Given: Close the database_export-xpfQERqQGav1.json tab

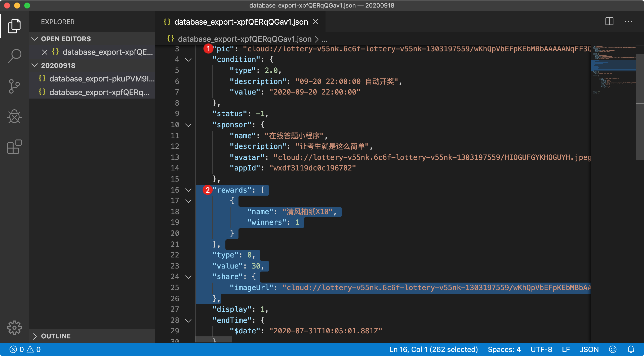Looking at the screenshot, I should tap(315, 22).
